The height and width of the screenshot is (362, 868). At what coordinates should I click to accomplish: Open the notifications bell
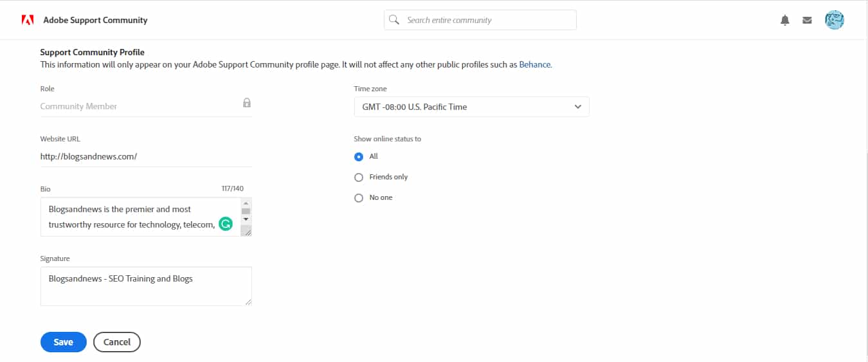[784, 20]
